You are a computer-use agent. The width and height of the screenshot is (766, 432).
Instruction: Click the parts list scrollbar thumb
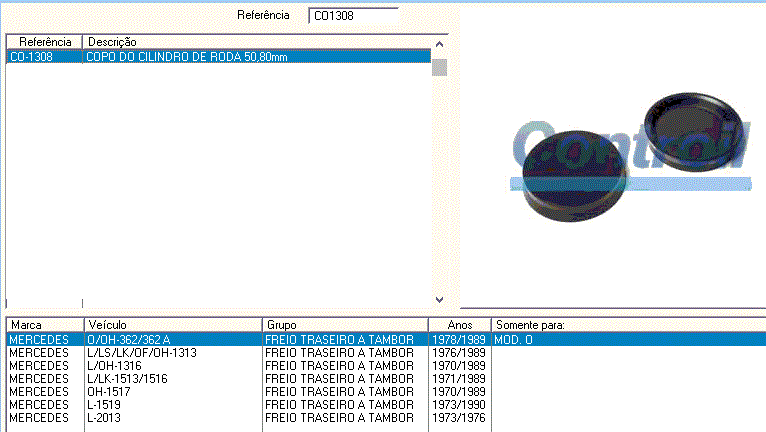[439, 67]
